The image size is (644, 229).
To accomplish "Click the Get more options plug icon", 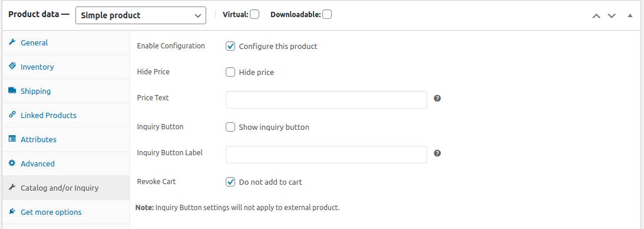I will coord(12,212).
